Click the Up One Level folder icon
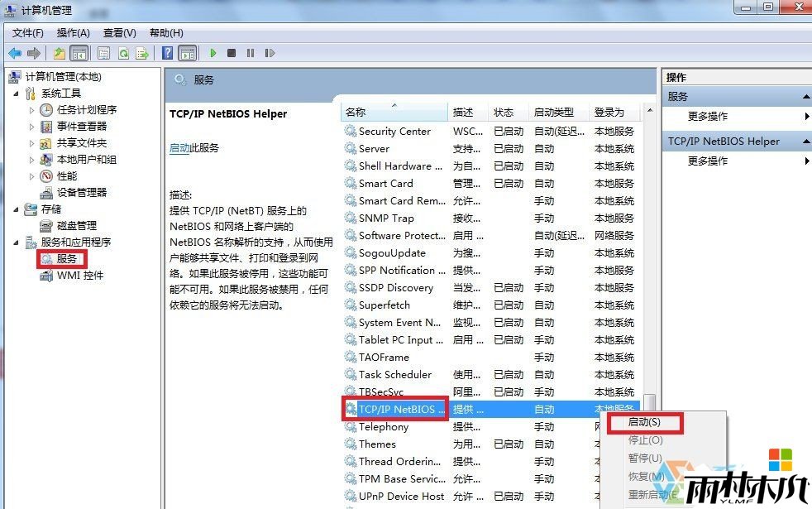812x509 pixels. click(60, 53)
